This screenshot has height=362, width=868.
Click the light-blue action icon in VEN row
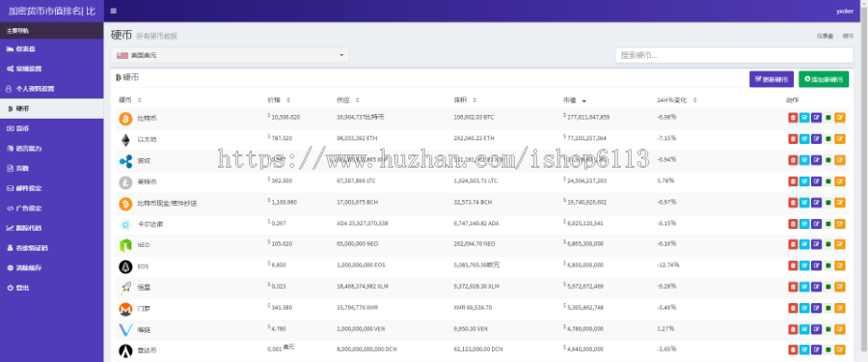click(x=804, y=329)
